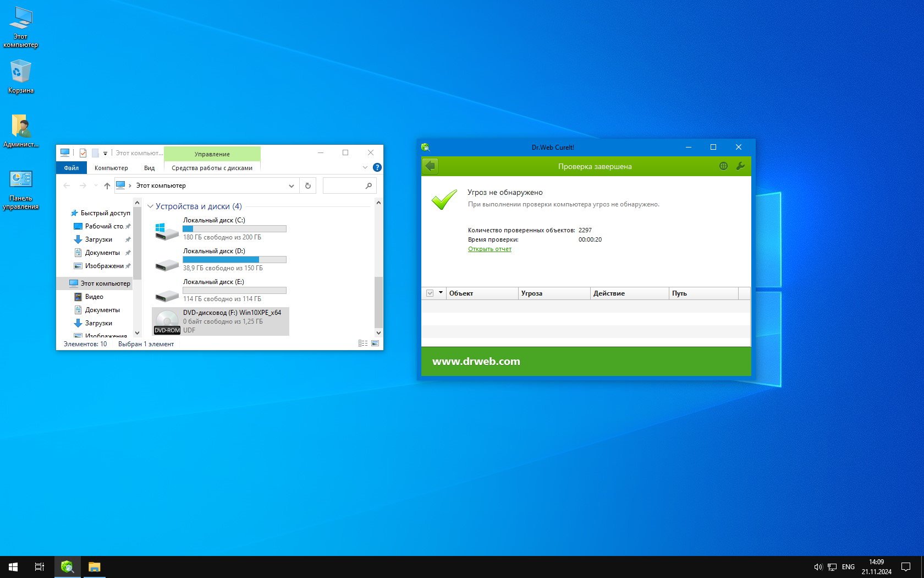Screen dimensions: 924x578
Task: Click the green back arrow in Dr.Web
Action: tap(430, 166)
